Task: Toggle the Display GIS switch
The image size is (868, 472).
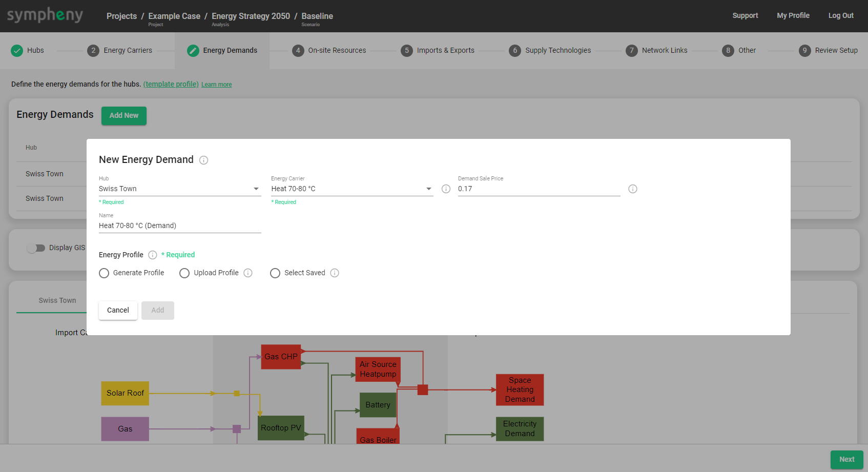Action: click(36, 248)
